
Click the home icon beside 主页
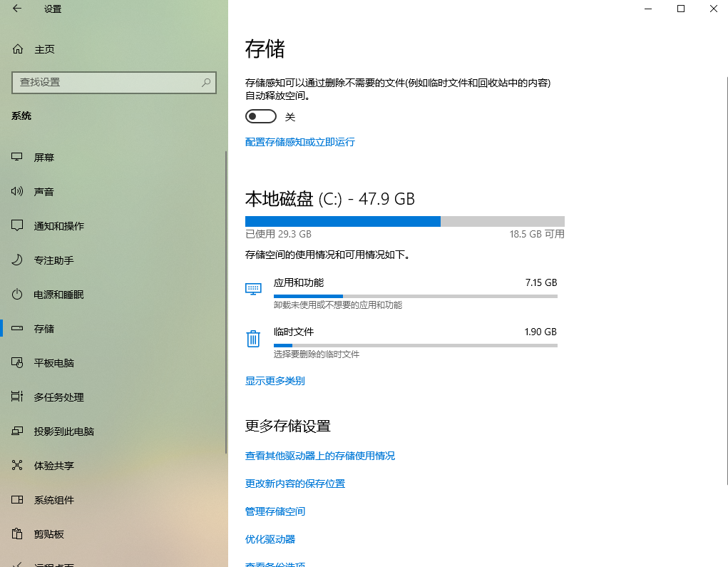[18, 48]
